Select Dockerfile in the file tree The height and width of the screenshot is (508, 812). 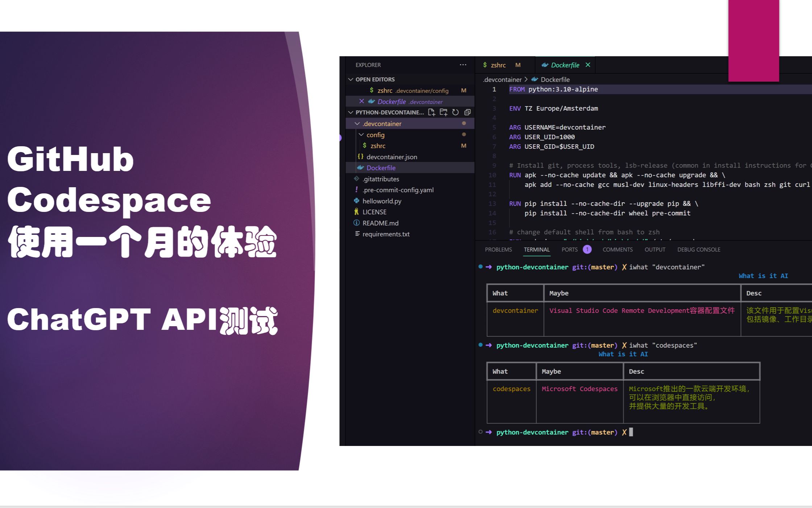410,168
